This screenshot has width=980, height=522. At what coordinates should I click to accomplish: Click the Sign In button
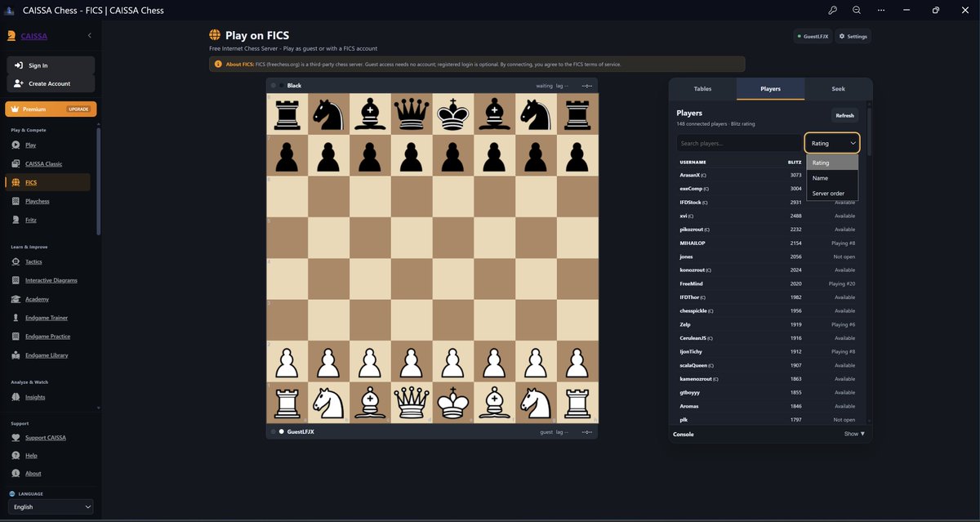51,65
